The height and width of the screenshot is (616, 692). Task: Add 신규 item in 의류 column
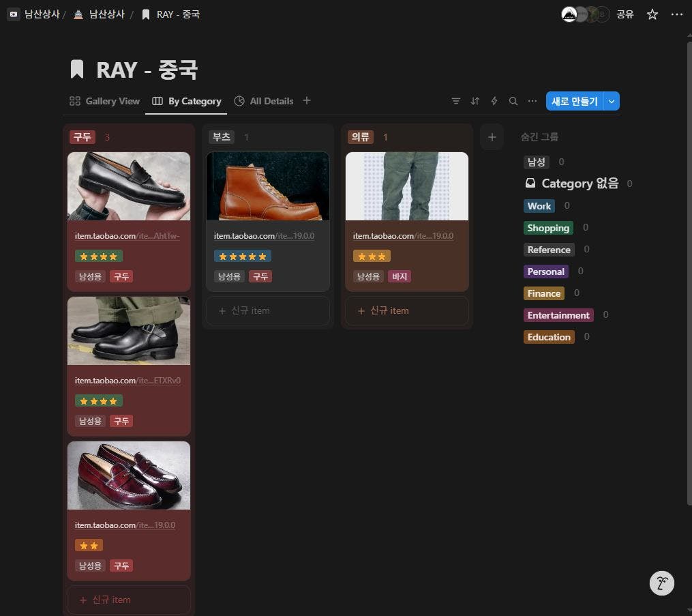click(x=407, y=311)
